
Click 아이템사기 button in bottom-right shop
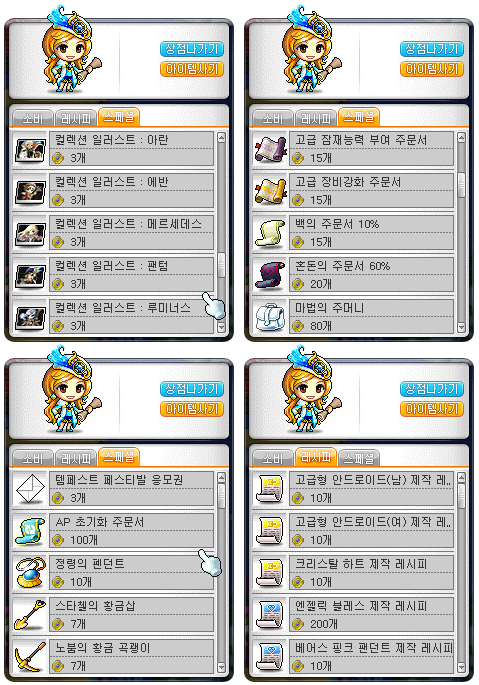click(x=432, y=409)
